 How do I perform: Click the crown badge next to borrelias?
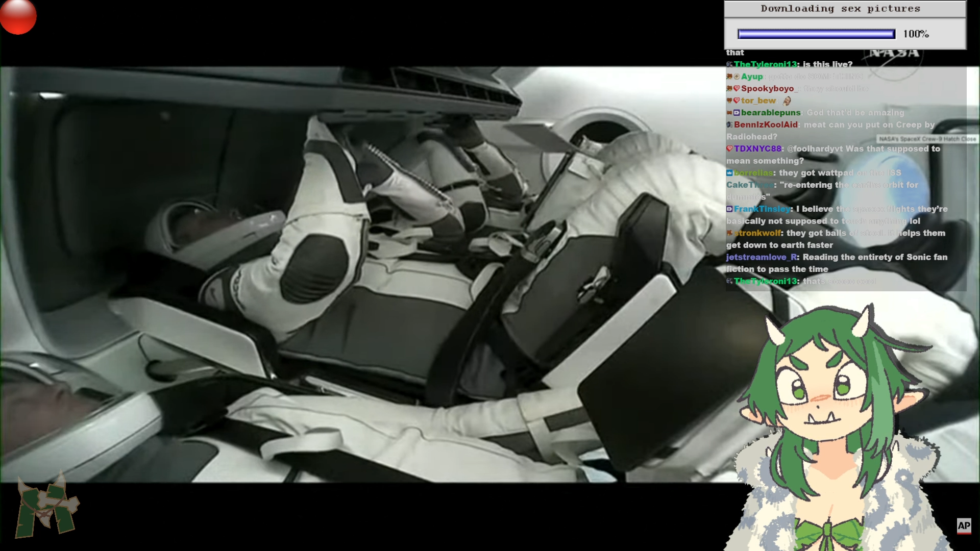click(729, 173)
